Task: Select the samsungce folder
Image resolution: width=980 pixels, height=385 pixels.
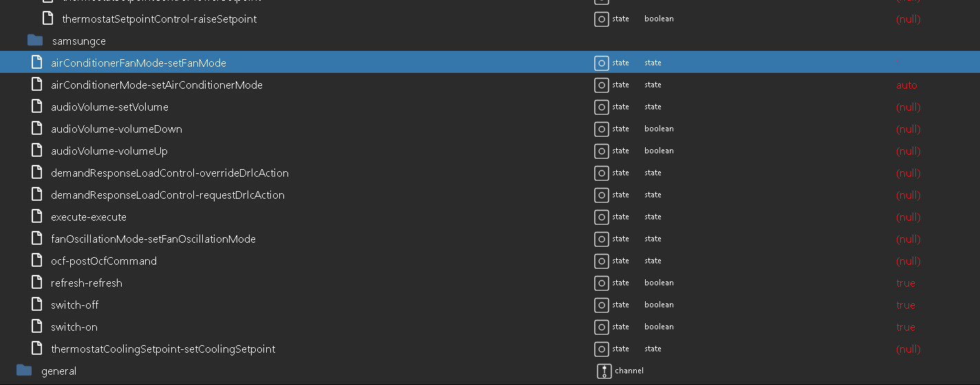Action: pyautogui.click(x=79, y=41)
